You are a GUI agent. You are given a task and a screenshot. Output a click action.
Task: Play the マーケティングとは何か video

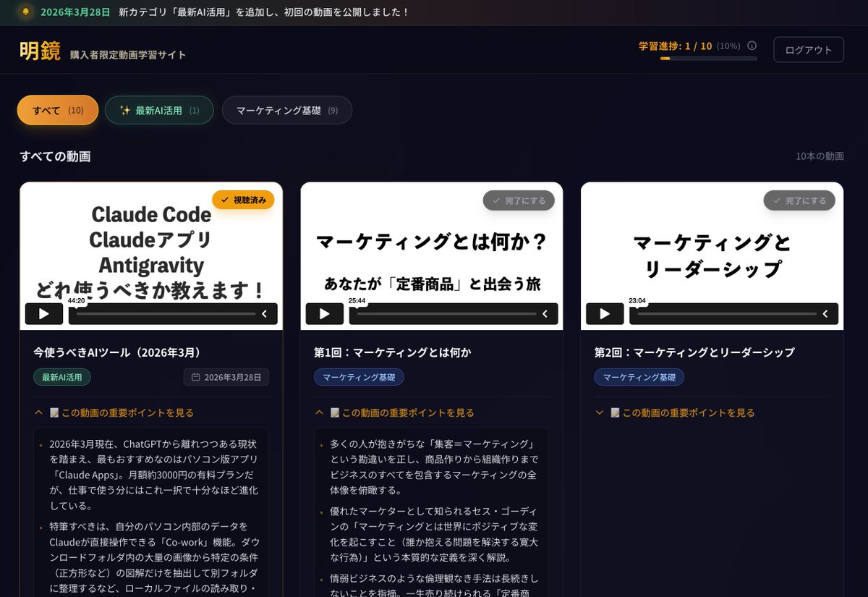tap(325, 313)
